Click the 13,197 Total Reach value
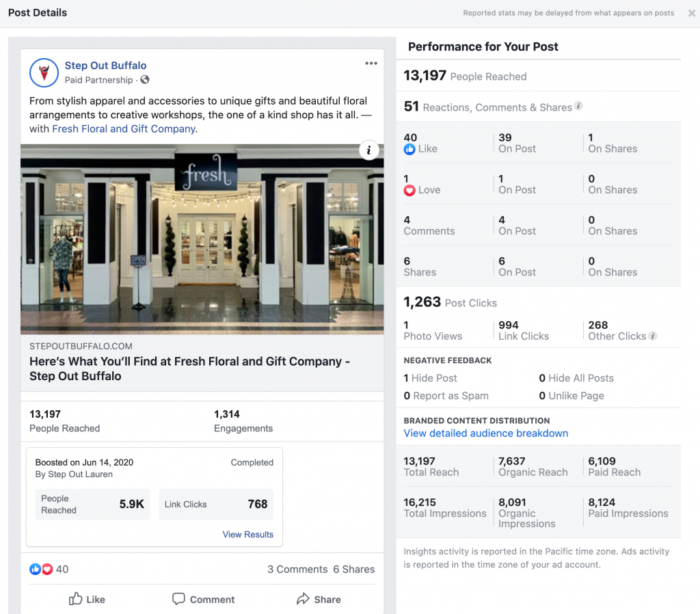 point(431,466)
